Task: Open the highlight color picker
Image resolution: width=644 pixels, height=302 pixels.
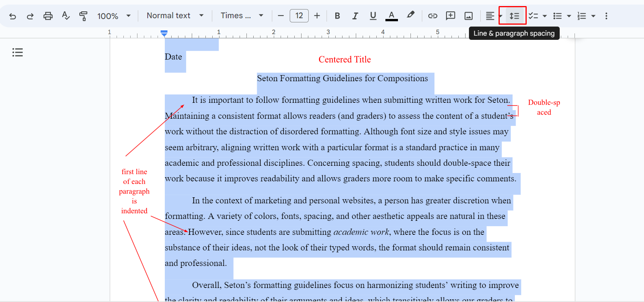Action: 410,16
